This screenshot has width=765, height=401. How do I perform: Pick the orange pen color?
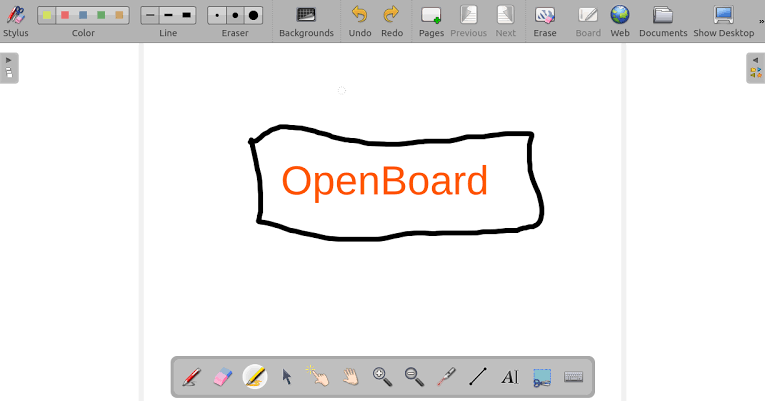[x=120, y=16]
